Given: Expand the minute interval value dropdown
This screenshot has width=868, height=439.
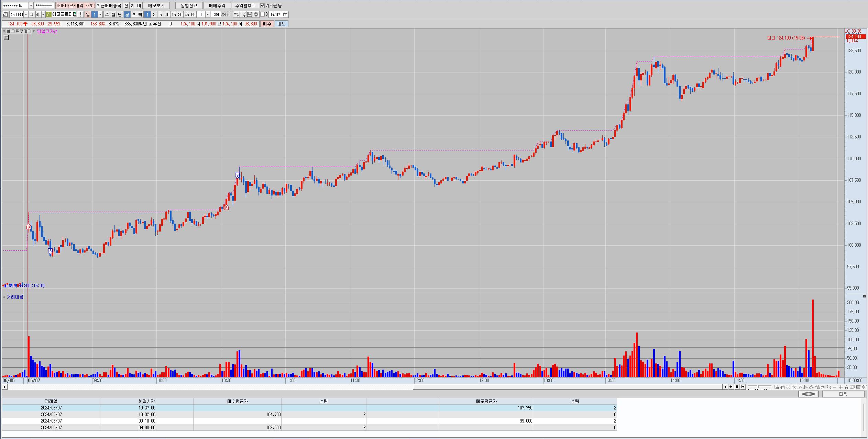Looking at the screenshot, I should coord(208,14).
